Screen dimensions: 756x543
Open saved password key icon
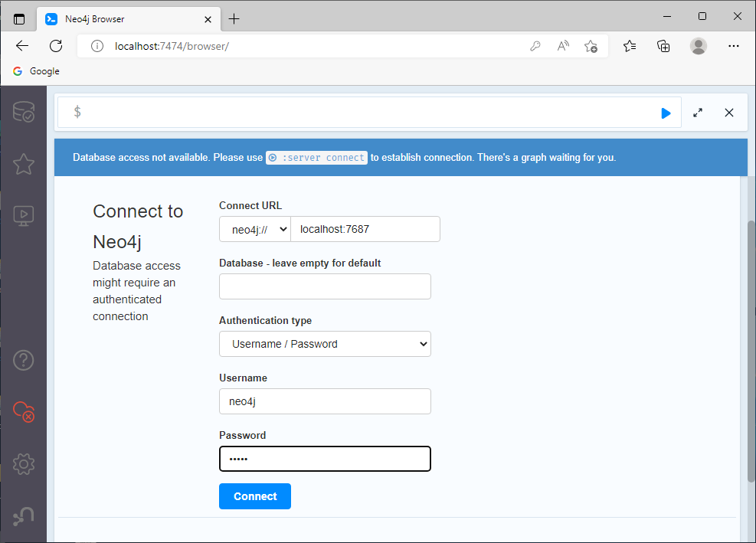(x=535, y=46)
